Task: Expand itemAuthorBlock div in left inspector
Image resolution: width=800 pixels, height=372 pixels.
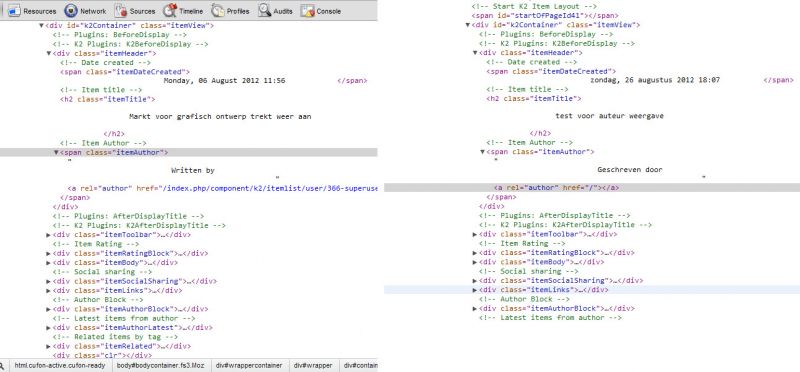Action: point(49,309)
